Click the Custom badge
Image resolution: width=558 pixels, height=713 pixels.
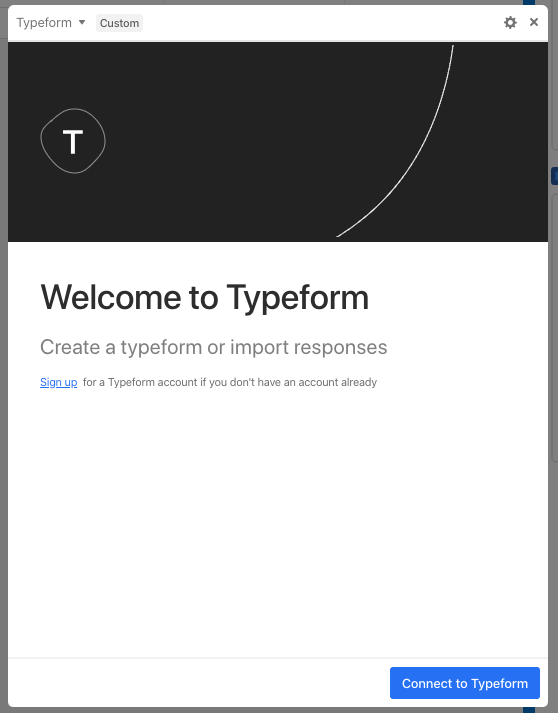119,23
